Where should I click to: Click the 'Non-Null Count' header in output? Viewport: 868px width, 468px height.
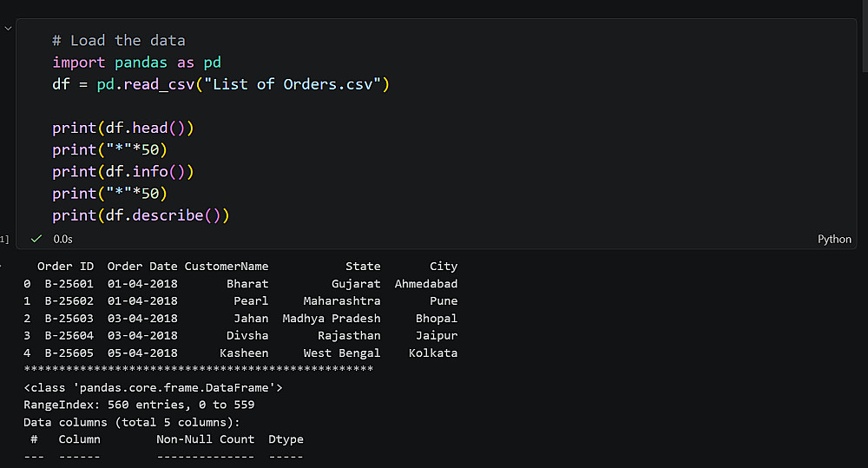pos(206,439)
